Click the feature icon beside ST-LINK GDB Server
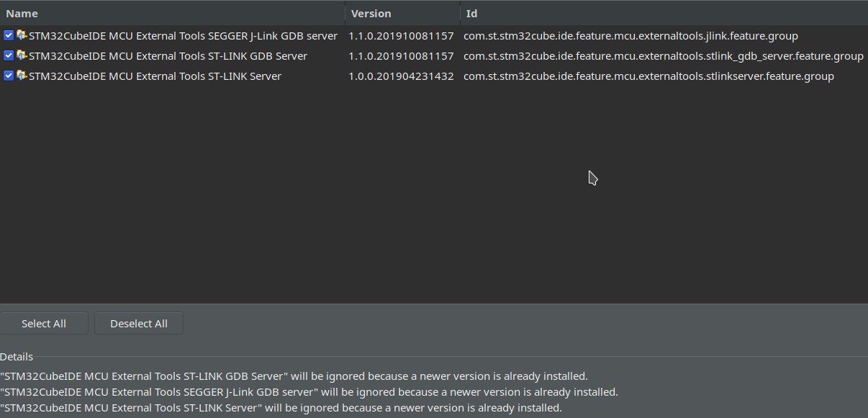The width and height of the screenshot is (868, 418). (22, 55)
